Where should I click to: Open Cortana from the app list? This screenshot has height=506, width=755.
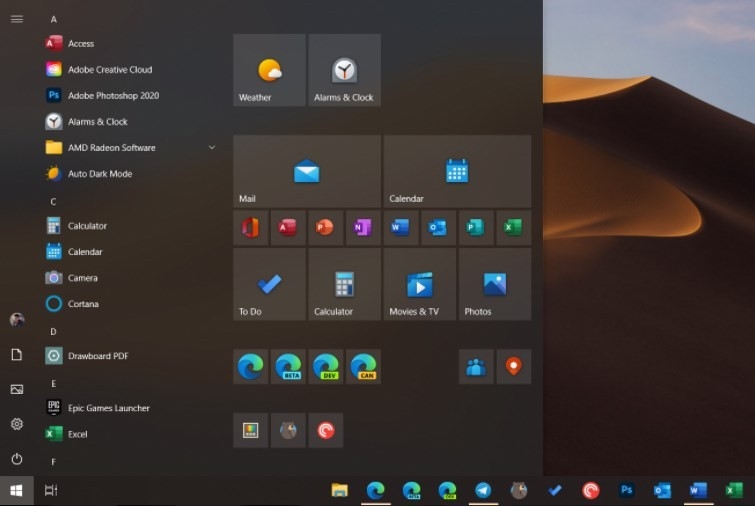(x=131, y=303)
